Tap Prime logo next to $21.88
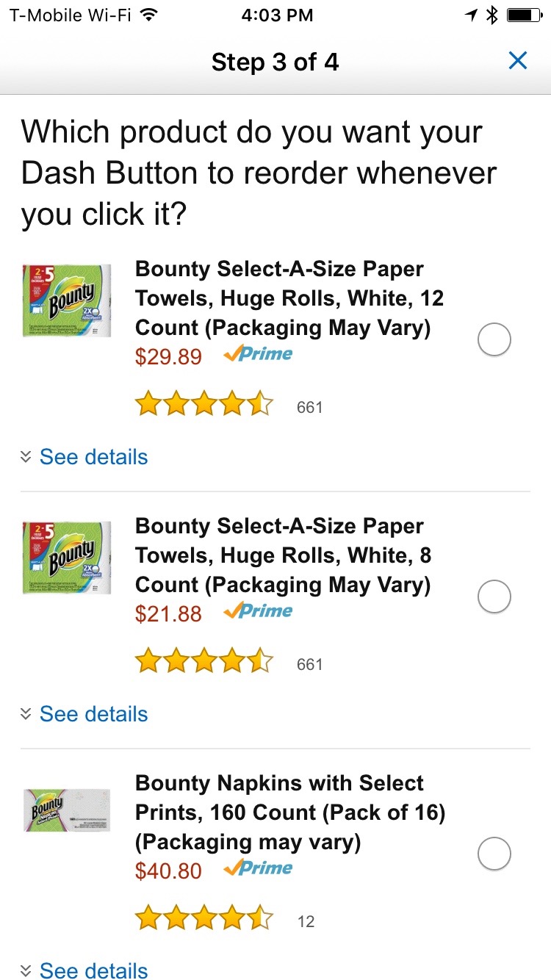 pos(258,611)
